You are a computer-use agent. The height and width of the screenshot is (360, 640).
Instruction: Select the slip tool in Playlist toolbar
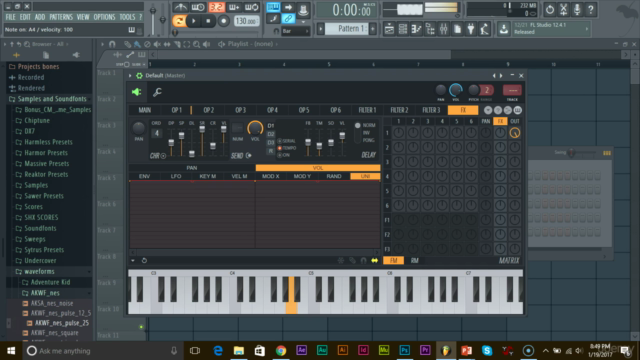tap(167, 44)
